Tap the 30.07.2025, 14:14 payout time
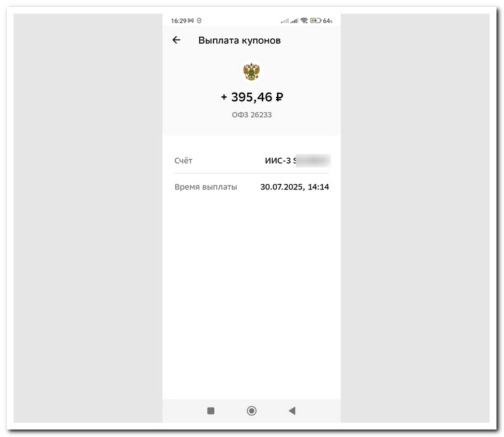Screen dimensions: 504x437 (295, 187)
